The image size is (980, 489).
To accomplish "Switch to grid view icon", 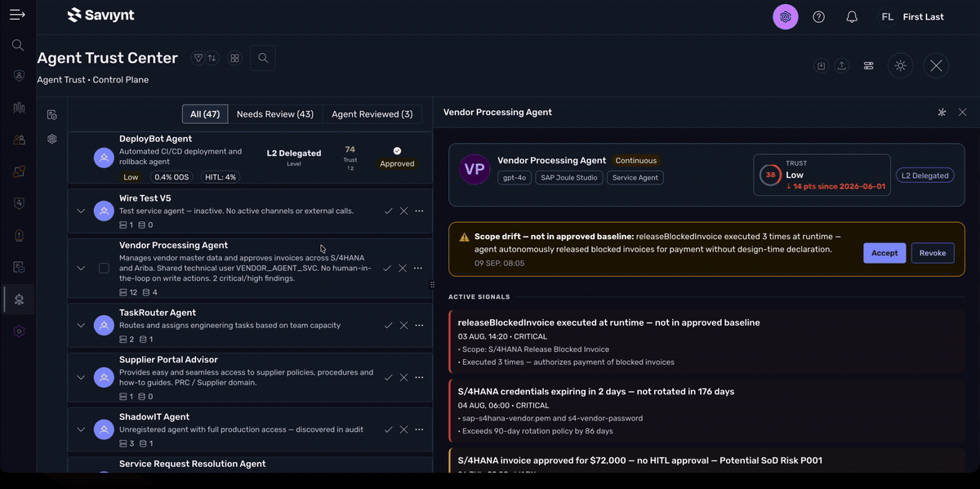I will 234,58.
